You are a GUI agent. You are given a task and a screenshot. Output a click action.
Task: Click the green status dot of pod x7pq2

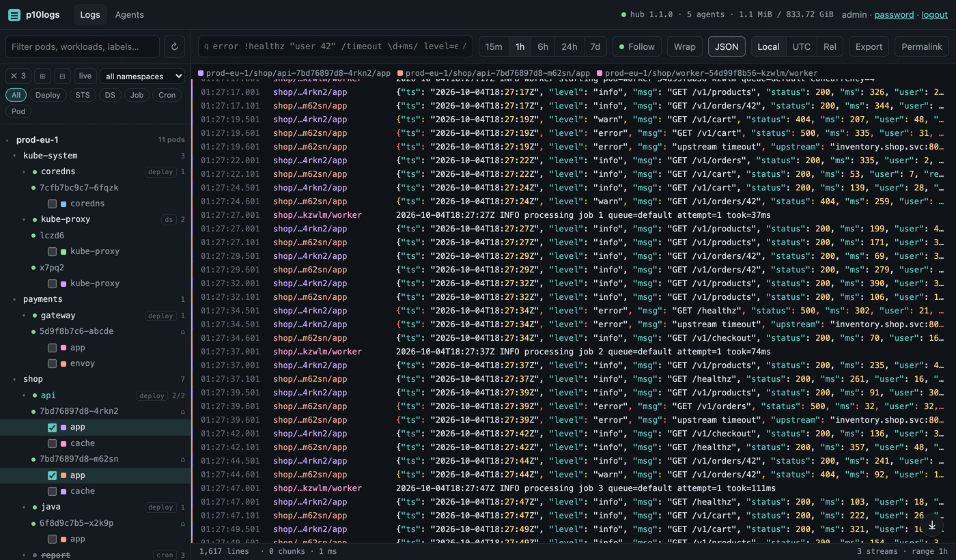point(33,268)
